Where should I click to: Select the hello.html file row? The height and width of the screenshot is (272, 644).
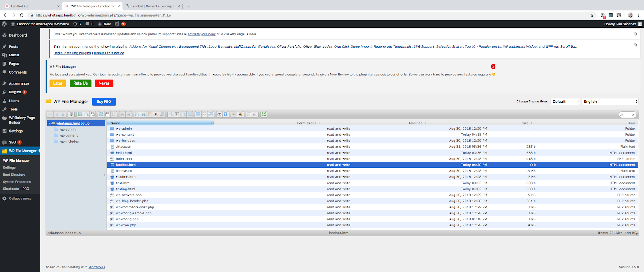click(372, 153)
